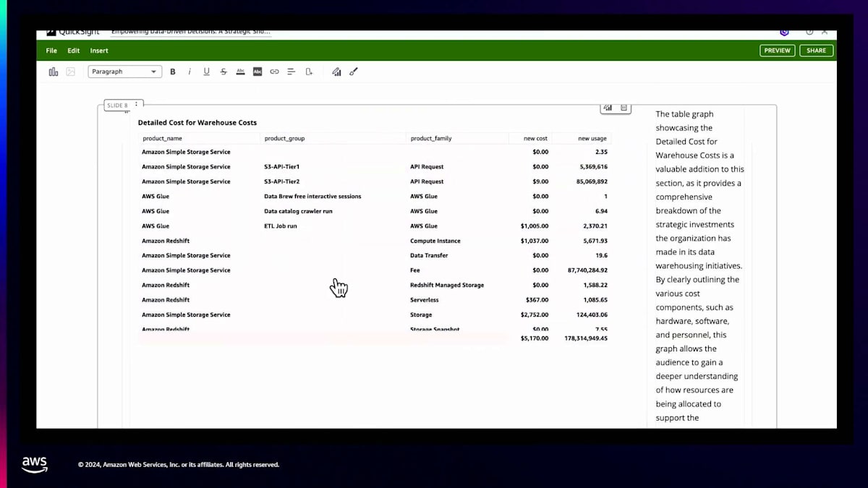Click the PREVIEW button
This screenshot has width=868, height=488.
point(778,51)
